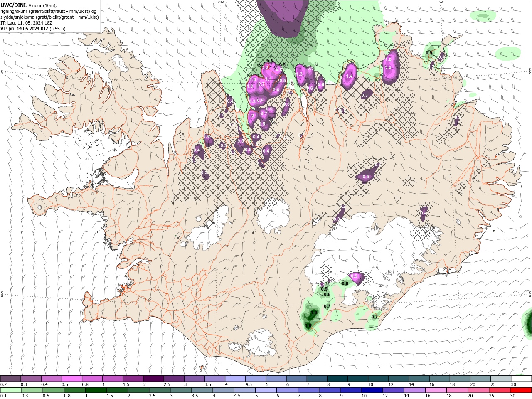Click the "VT: þri. 14.05.2024 01Z" line
The image size is (532, 399).
[25, 29]
